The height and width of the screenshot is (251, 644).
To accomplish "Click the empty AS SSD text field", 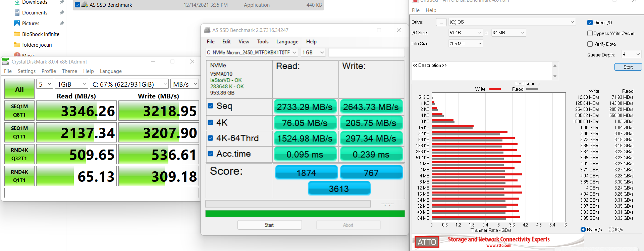I will (367, 52).
